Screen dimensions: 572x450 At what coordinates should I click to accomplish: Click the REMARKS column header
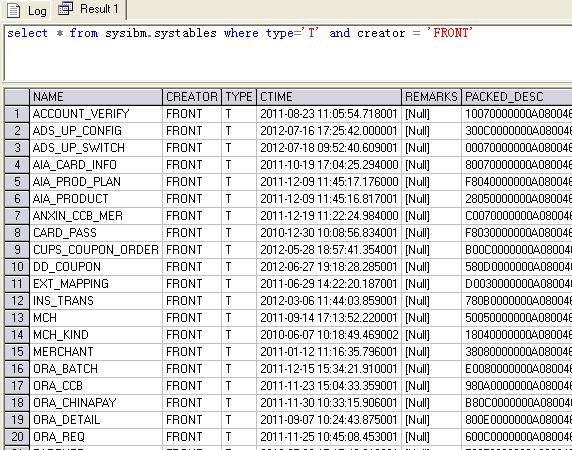click(x=431, y=97)
